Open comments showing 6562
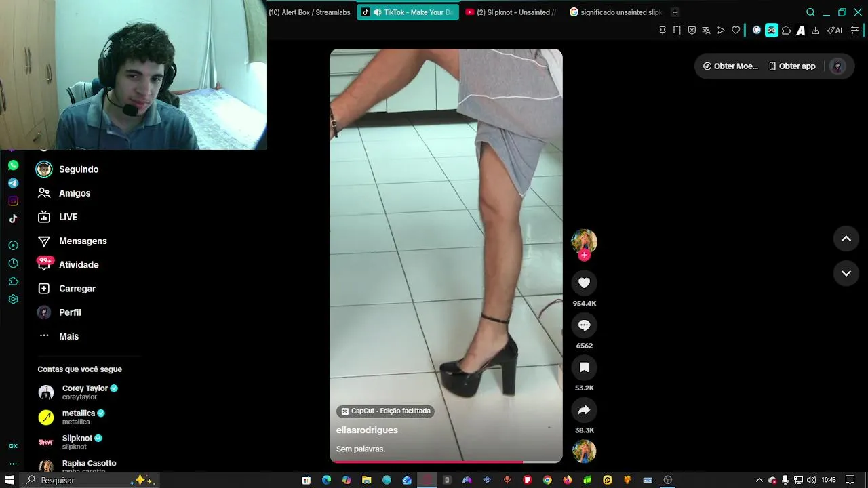This screenshot has height=488, width=868. 584,325
